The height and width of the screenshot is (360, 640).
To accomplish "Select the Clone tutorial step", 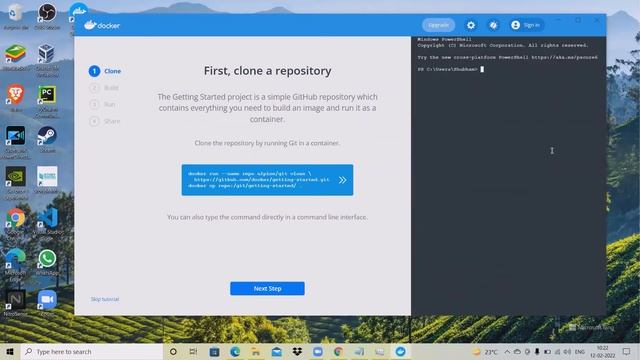I will click(105, 71).
